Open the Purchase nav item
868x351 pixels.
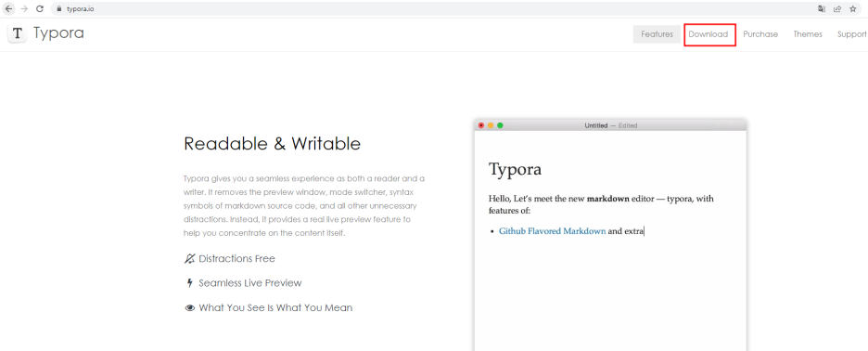(760, 34)
